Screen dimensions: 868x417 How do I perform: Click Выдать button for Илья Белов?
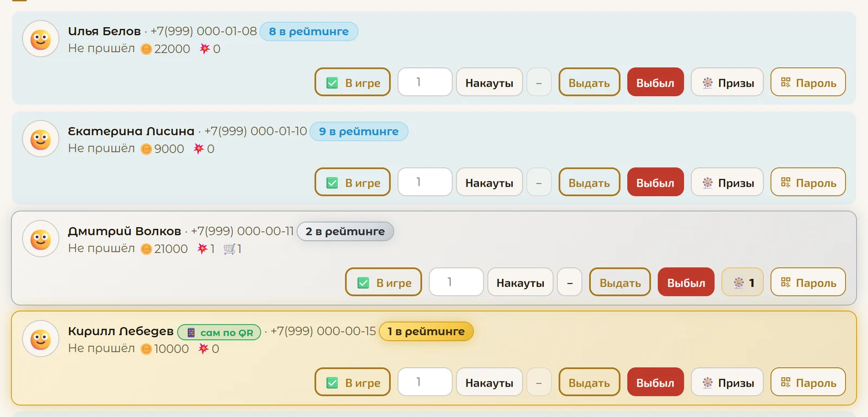coord(589,82)
